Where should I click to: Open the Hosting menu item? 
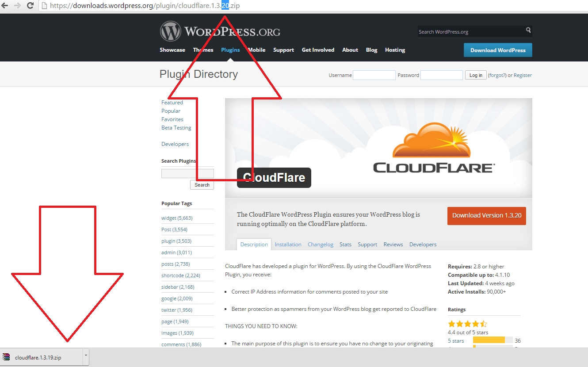pyautogui.click(x=395, y=50)
